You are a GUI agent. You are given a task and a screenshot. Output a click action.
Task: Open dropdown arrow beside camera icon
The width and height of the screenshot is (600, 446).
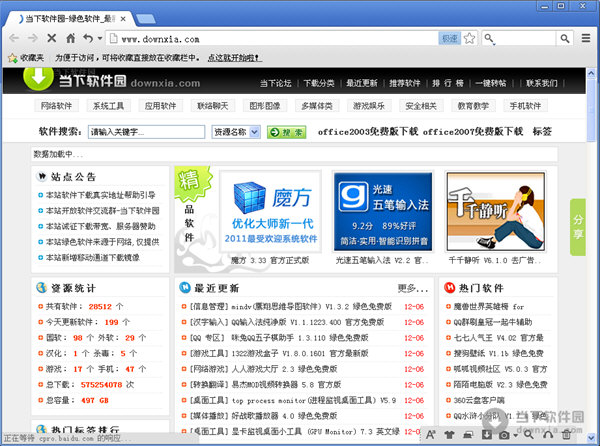point(515,435)
